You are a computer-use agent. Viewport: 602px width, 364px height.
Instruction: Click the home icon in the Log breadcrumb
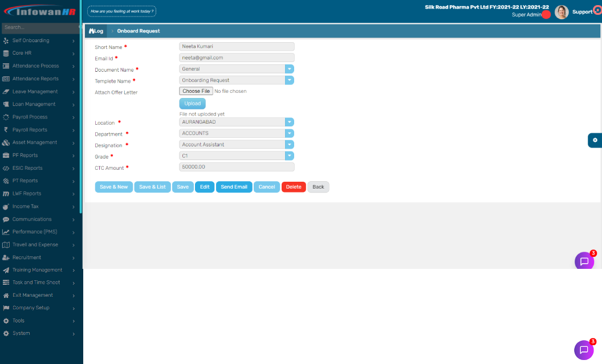point(91,30)
